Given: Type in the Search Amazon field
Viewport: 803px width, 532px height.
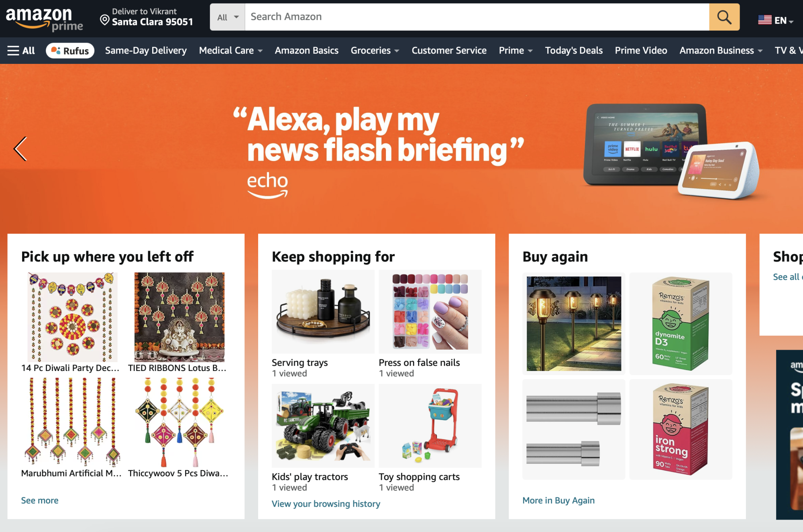Looking at the screenshot, I should coord(442,17).
